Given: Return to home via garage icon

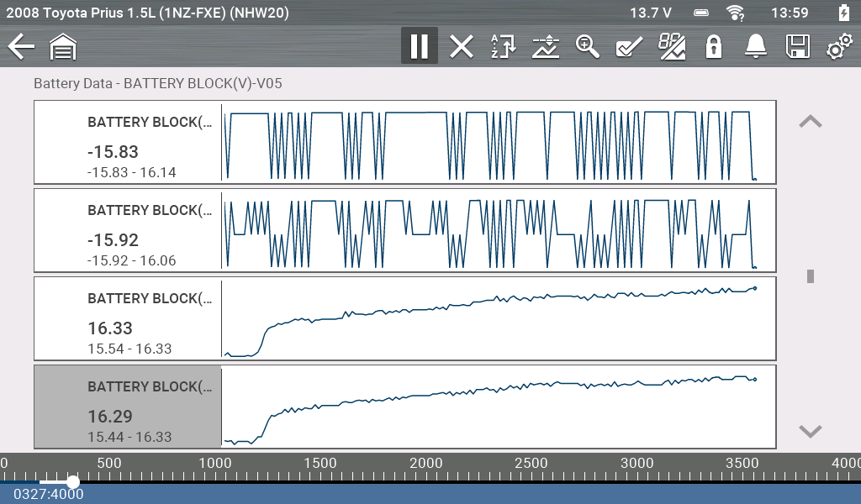Looking at the screenshot, I should pyautogui.click(x=63, y=47).
